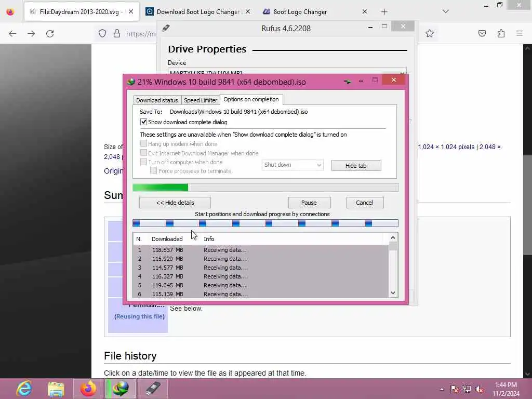Click the Rufus pen icon in title bar
The width and height of the screenshot is (532, 399).
[166, 28]
